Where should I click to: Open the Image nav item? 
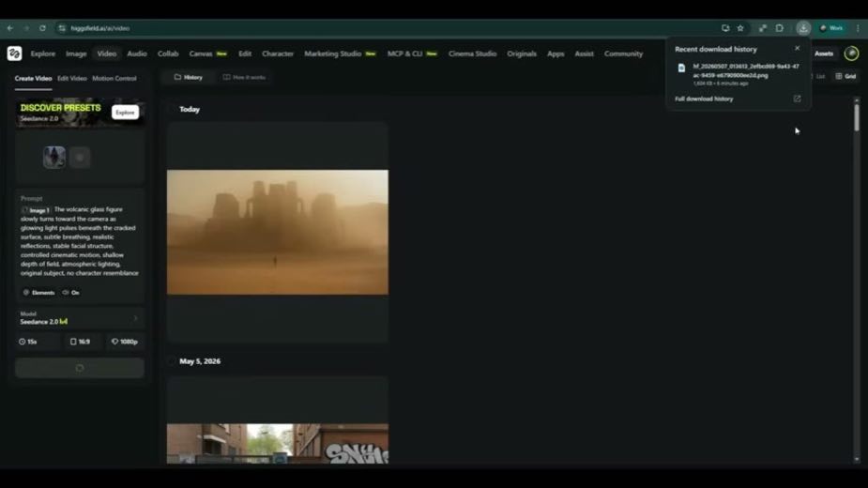76,53
